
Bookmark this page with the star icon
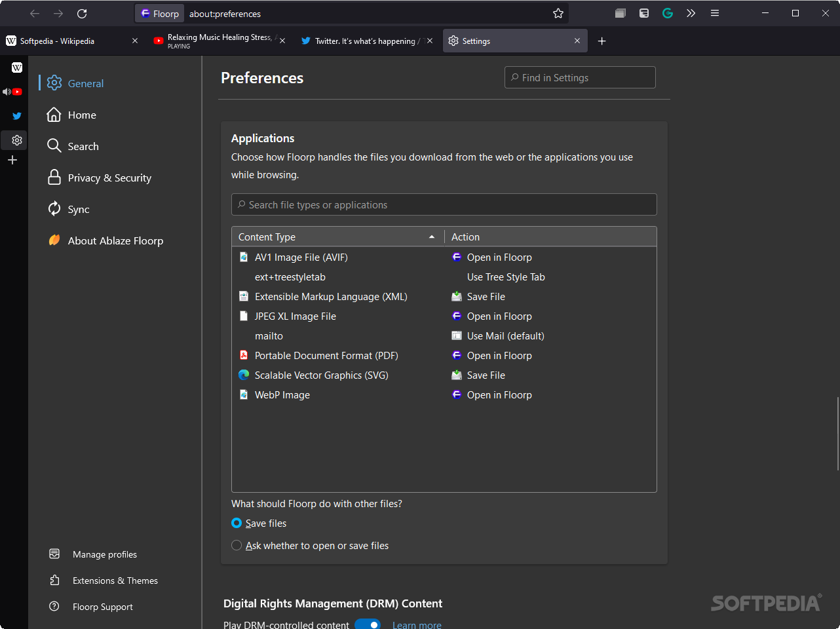(x=558, y=13)
